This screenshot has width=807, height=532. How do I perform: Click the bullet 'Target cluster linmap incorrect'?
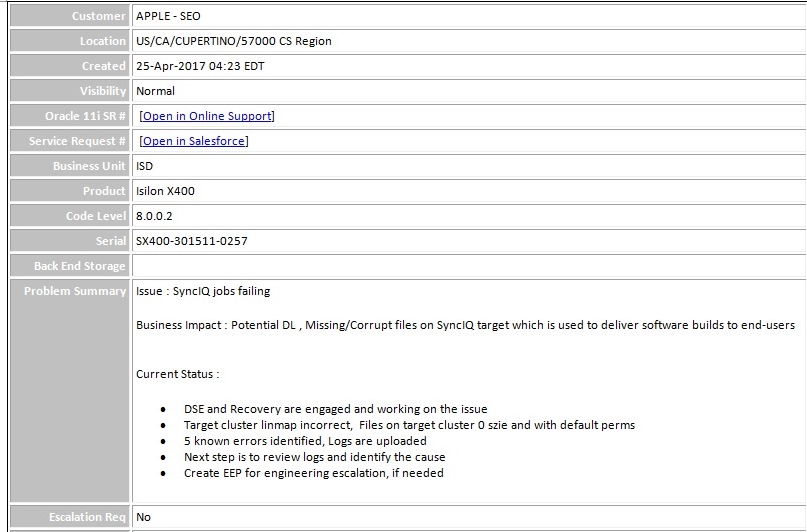[409, 425]
